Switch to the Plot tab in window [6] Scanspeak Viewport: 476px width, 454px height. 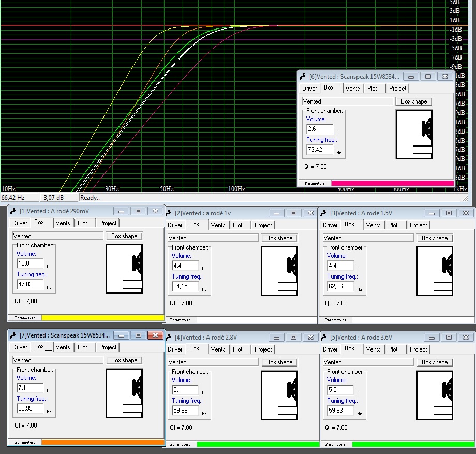click(x=372, y=89)
